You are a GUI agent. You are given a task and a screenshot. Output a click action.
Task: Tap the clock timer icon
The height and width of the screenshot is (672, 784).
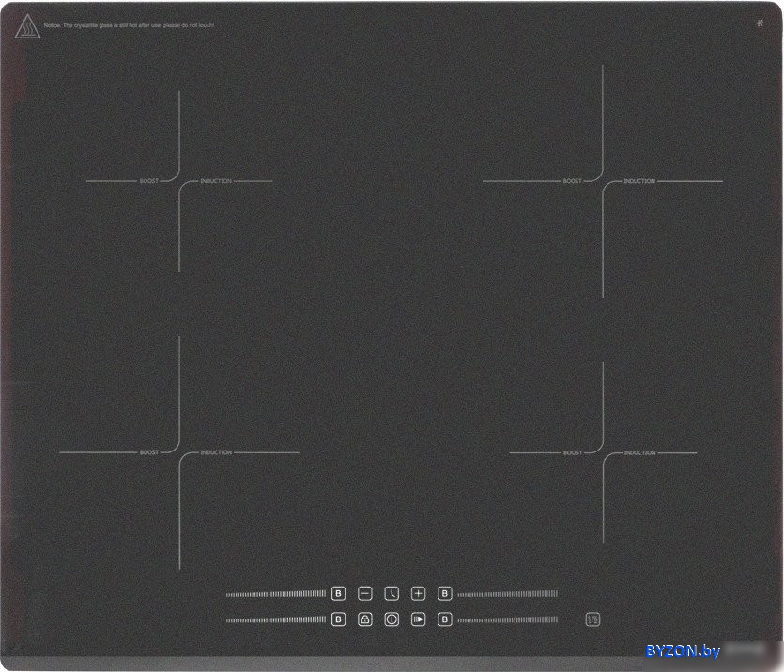pyautogui.click(x=392, y=593)
